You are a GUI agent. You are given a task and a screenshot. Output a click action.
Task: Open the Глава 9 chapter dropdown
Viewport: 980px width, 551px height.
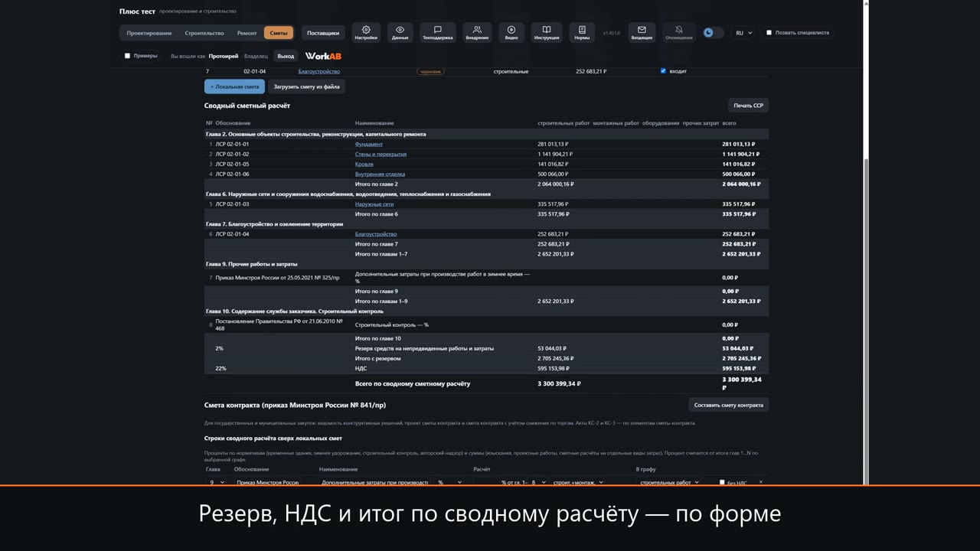[217, 482]
